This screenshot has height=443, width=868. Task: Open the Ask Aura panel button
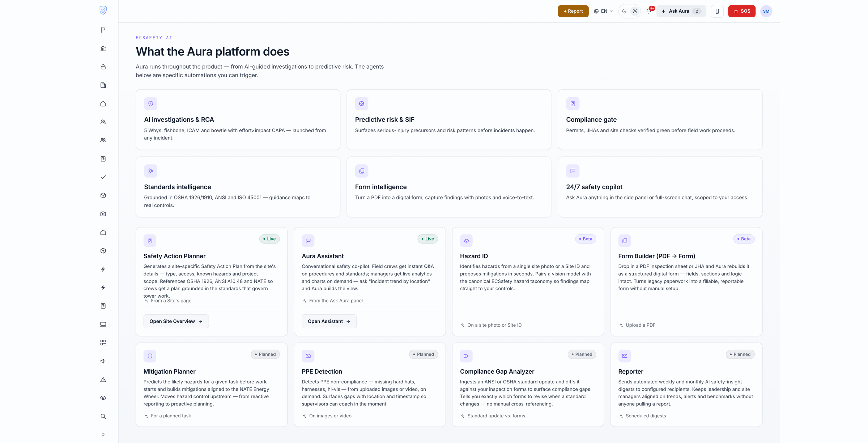pos(681,11)
